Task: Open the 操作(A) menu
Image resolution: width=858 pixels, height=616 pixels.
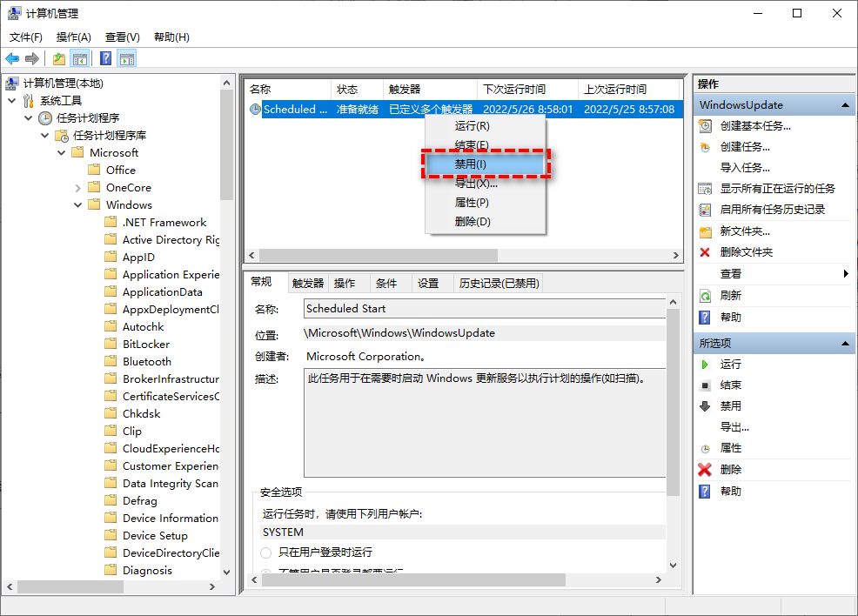Action: click(x=73, y=37)
